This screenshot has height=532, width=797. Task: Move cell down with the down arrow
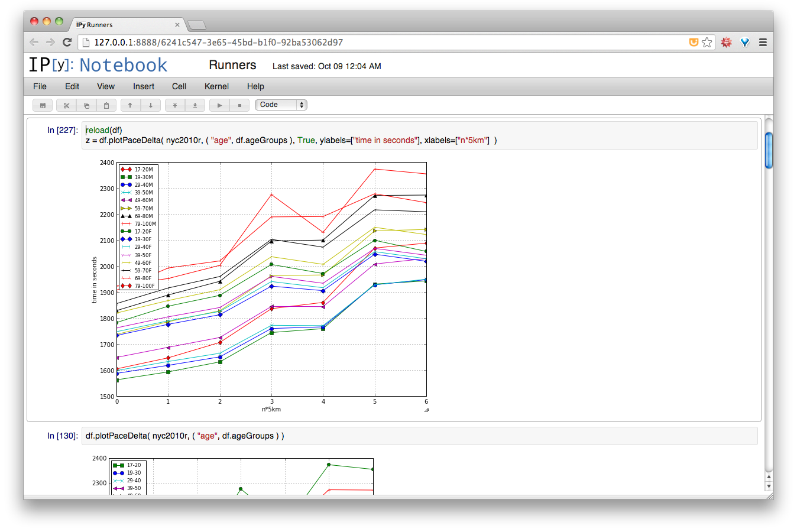(x=151, y=105)
